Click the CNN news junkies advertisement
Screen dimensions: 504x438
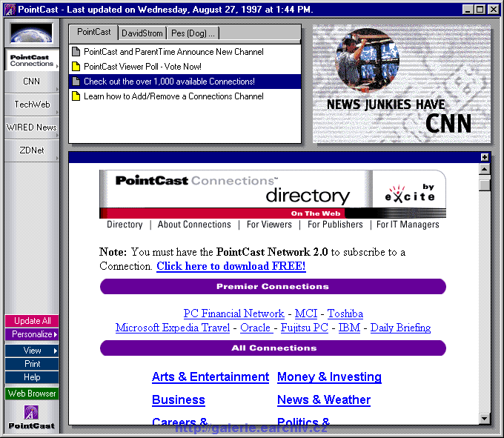402,84
